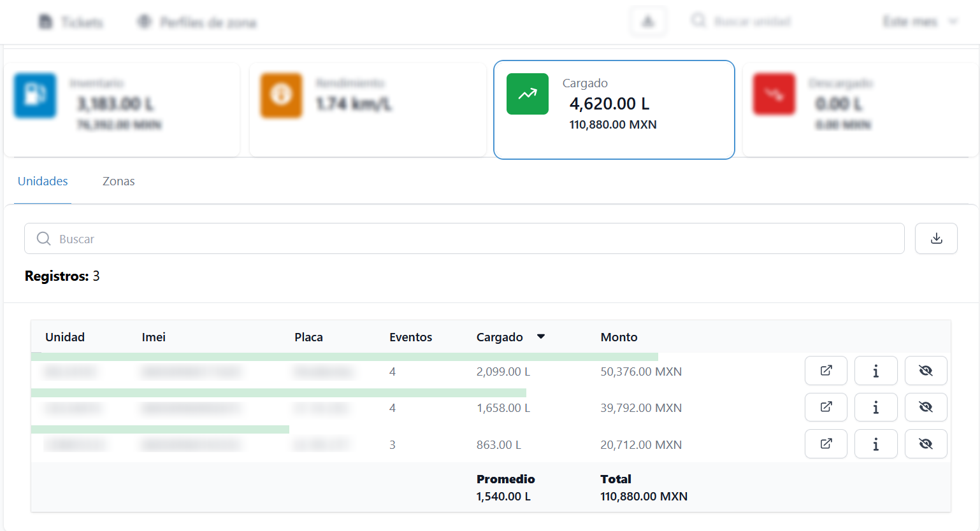Hide the unit with 1,658.00 L loaded
980x531 pixels.
[925, 407]
